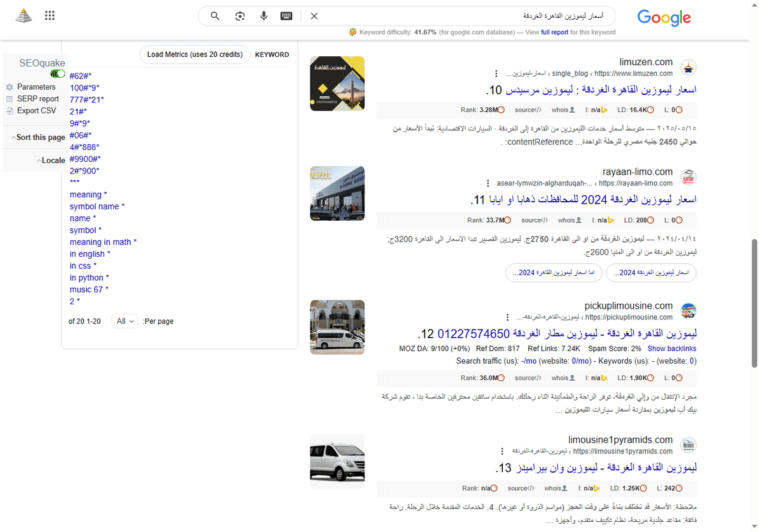Open the "All" per-page dropdown
The image size is (759, 532).
click(125, 321)
